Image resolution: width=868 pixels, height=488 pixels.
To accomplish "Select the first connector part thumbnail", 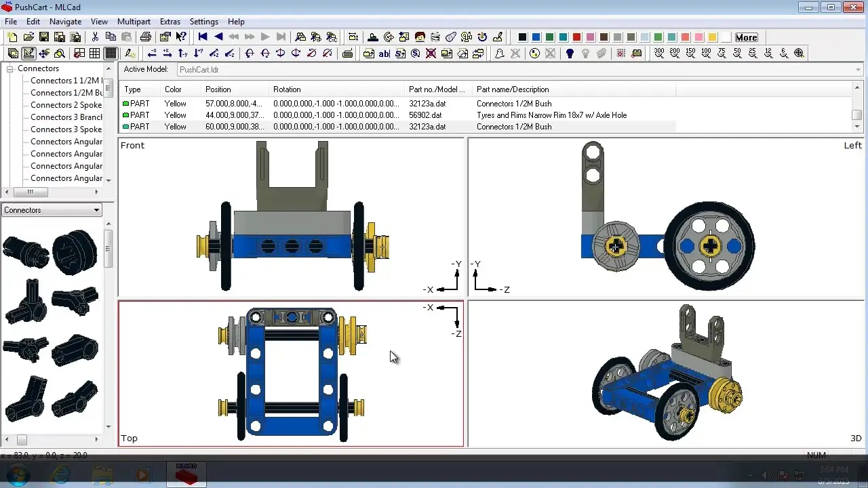I will (26, 251).
